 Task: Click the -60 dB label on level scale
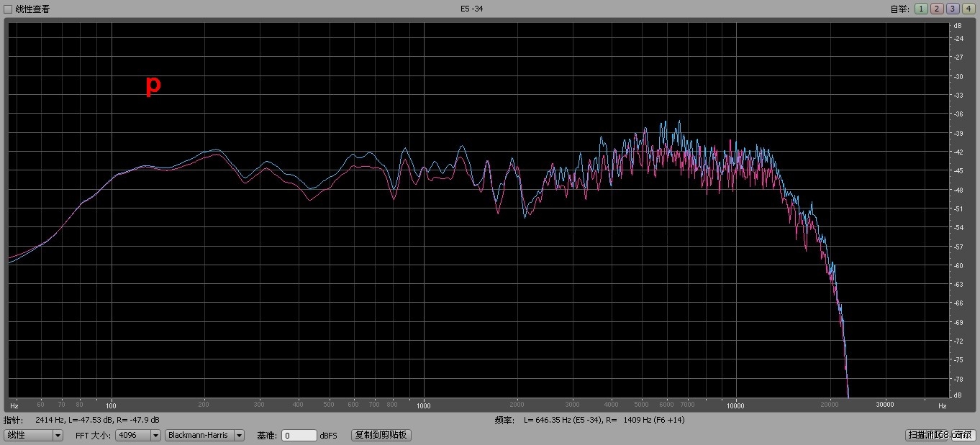coord(958,266)
